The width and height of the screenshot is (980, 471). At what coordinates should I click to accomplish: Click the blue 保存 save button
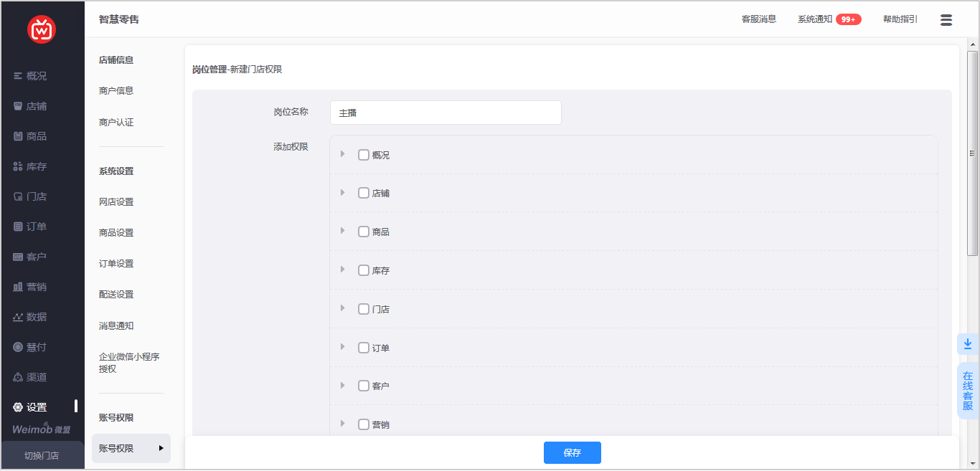click(x=572, y=452)
